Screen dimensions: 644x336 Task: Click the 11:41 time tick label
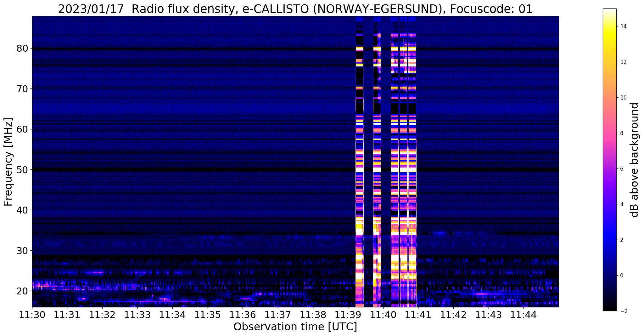click(418, 315)
